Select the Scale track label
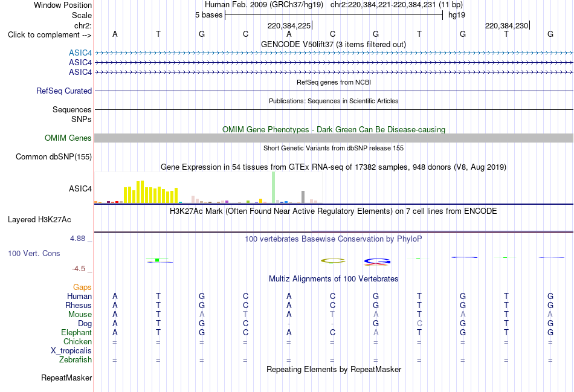Viewport: 574px width, 392px height. [x=82, y=15]
